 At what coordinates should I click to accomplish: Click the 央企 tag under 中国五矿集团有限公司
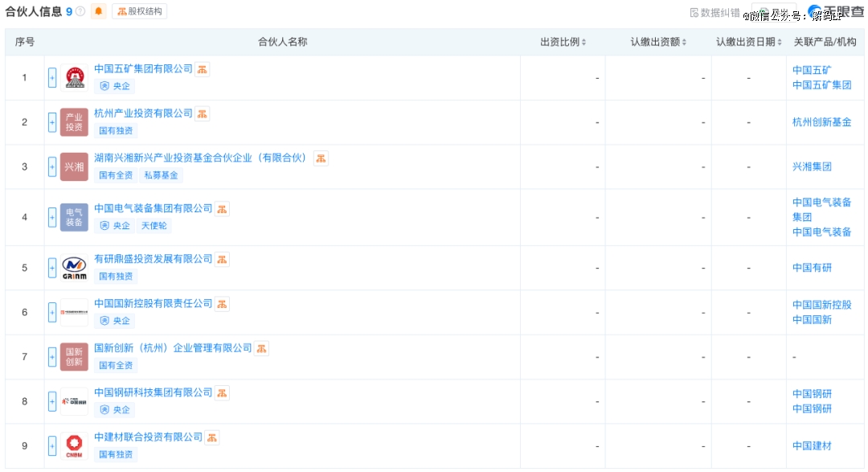(x=115, y=86)
